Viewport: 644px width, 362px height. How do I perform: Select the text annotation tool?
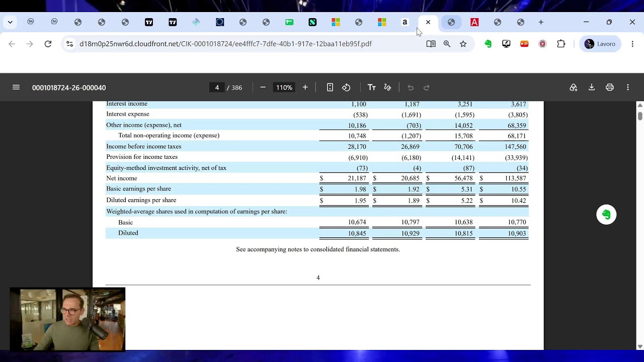pos(372,87)
